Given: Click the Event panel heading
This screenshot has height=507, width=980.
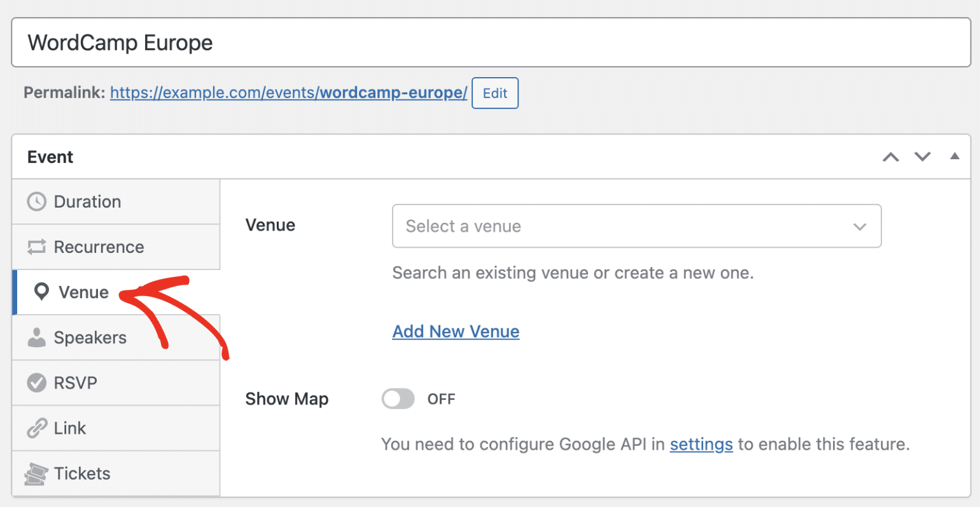Looking at the screenshot, I should click(50, 157).
